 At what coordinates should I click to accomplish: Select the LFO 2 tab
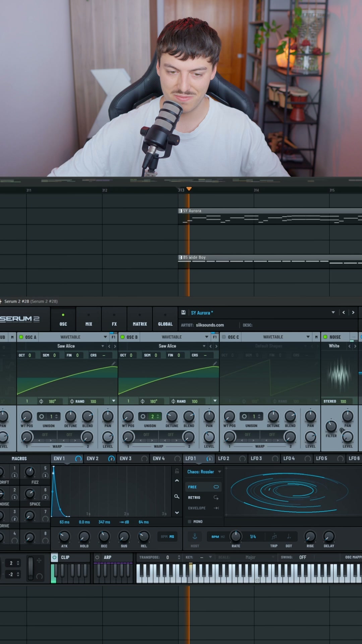click(x=231, y=459)
